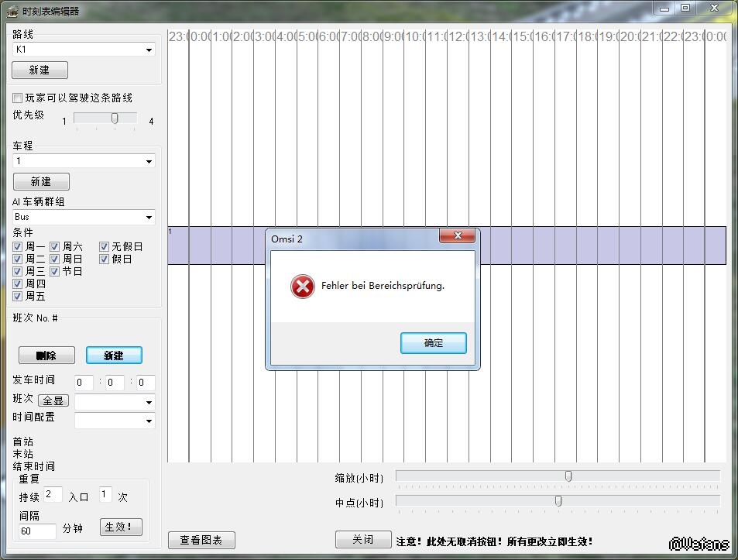Click the 发车时间 minutes field
Screen dimensions: 738x560
(x=115, y=383)
